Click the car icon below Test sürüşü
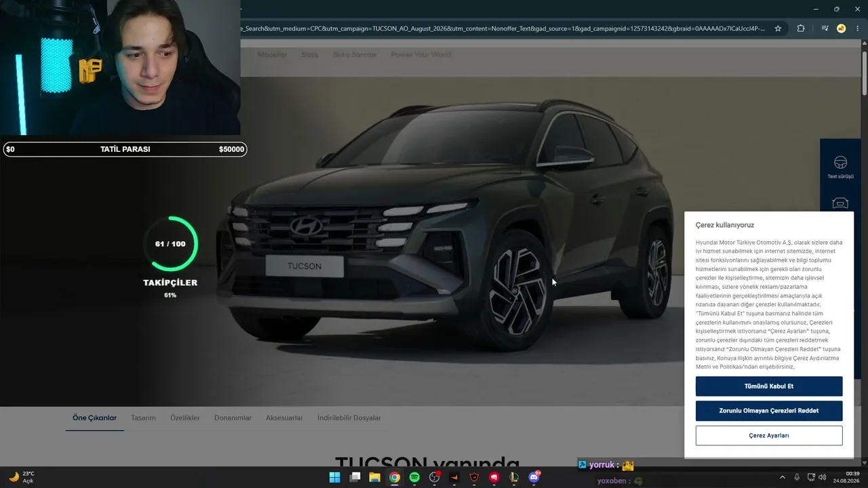 pyautogui.click(x=840, y=203)
